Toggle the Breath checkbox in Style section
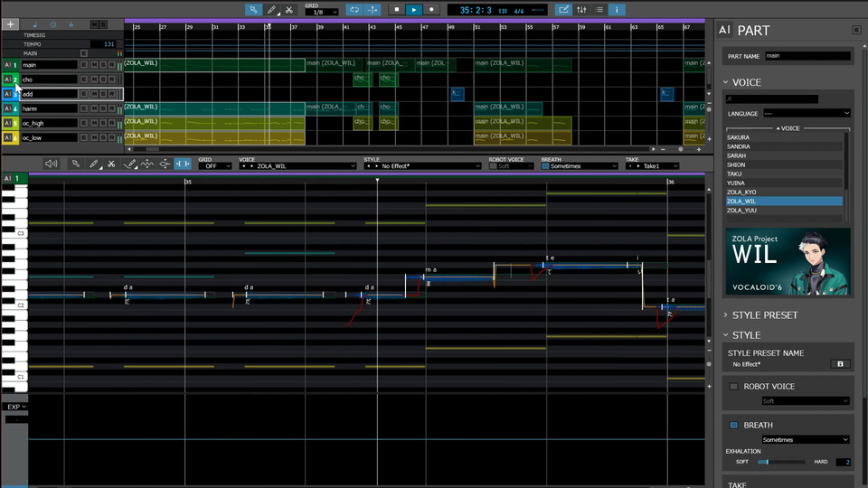 click(734, 425)
